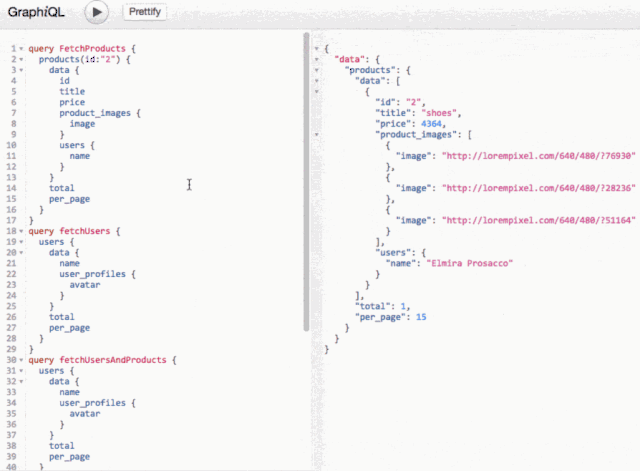Collapse the fetchUsersAndProducts query arrow on line 30

click(x=21, y=360)
